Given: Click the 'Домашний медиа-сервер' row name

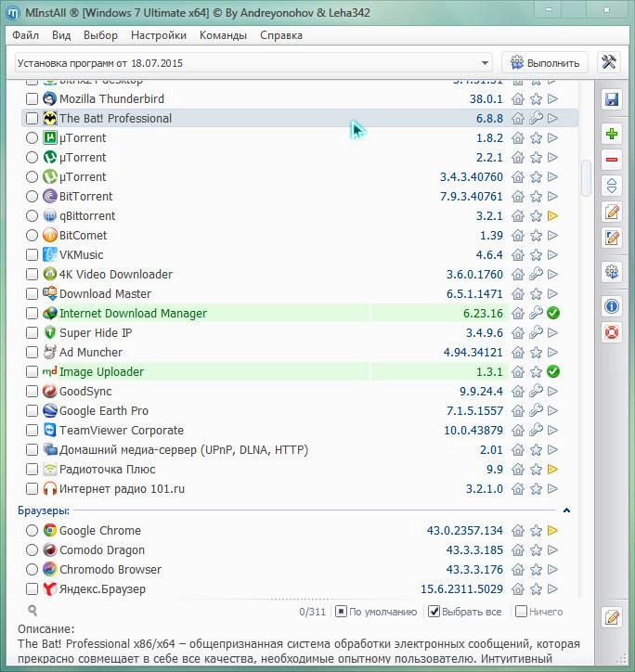Looking at the screenshot, I should point(184,450).
